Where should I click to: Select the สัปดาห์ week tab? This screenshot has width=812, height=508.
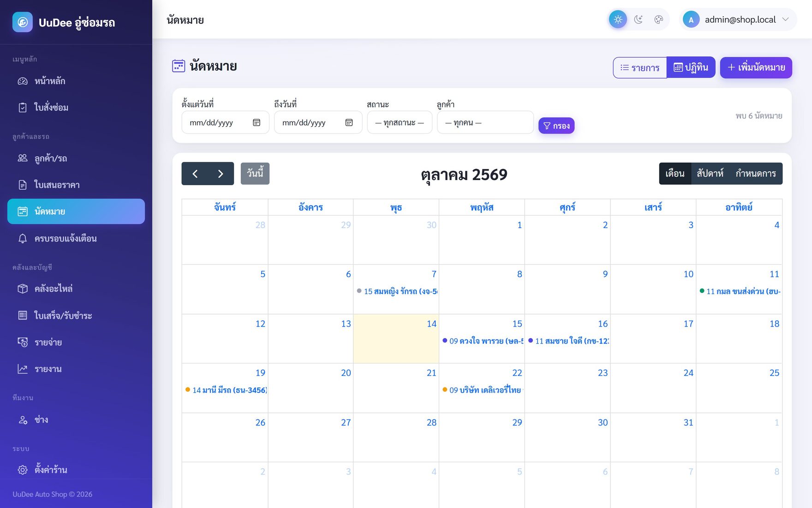tap(710, 174)
